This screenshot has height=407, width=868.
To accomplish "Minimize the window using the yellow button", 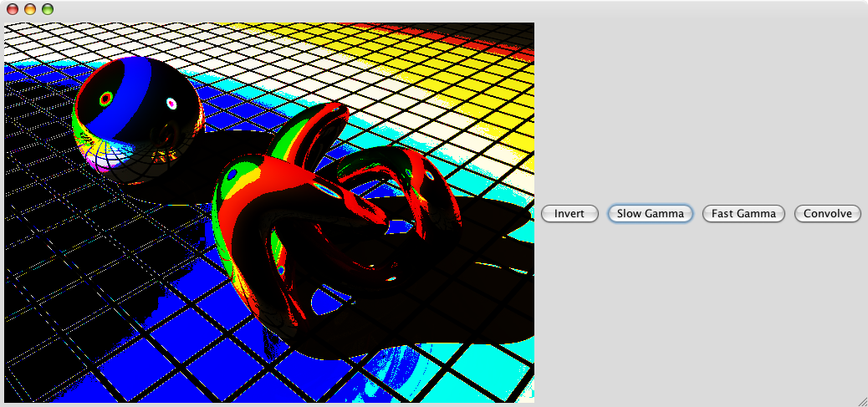I will [30, 10].
